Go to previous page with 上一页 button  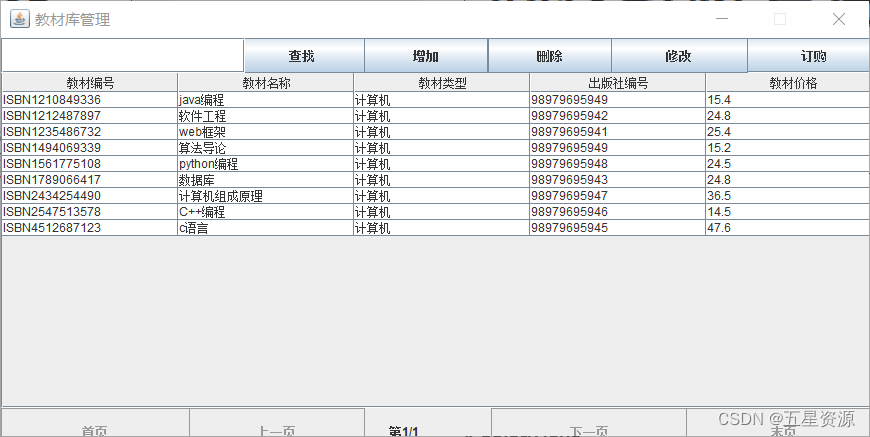(277, 424)
